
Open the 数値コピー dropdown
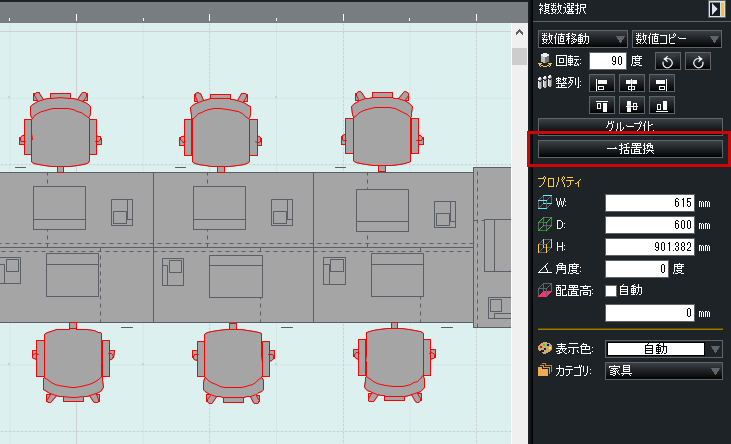click(x=676, y=39)
